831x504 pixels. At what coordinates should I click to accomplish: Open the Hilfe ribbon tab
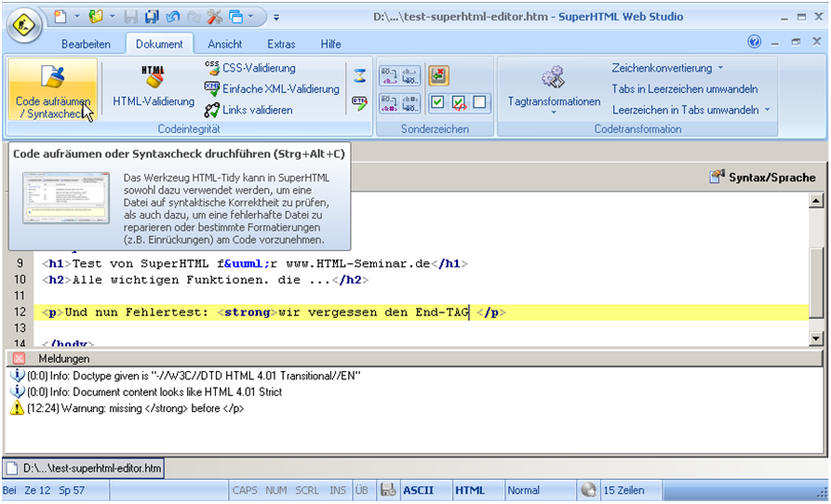[330, 45]
